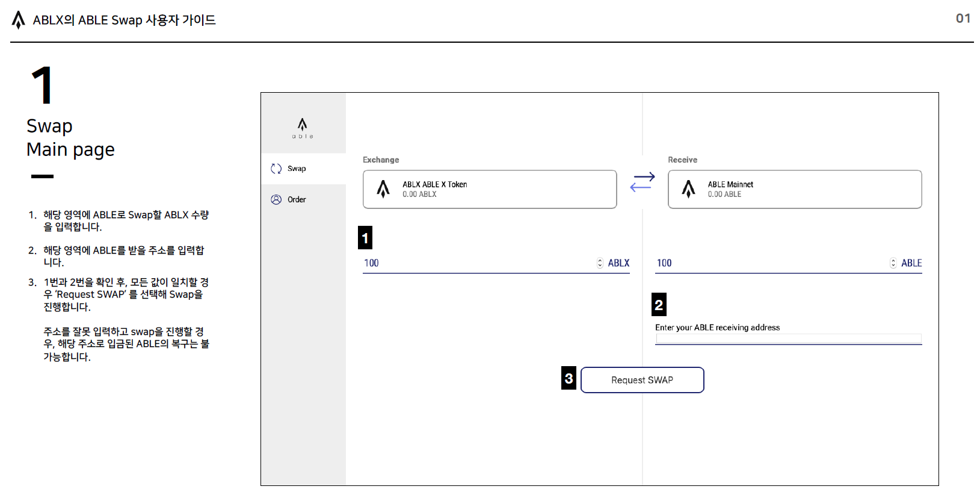
Task: Click the exchange direction arrows icon
Action: click(642, 182)
